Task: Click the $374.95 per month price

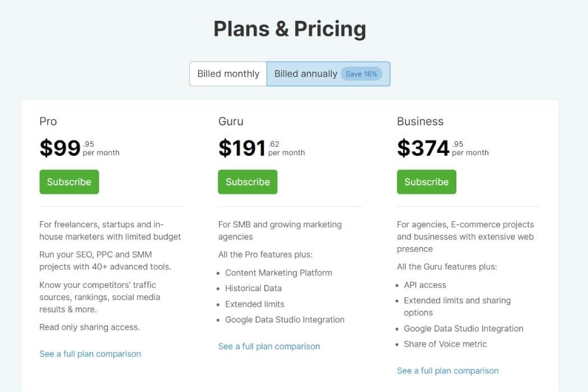Action: pos(443,148)
